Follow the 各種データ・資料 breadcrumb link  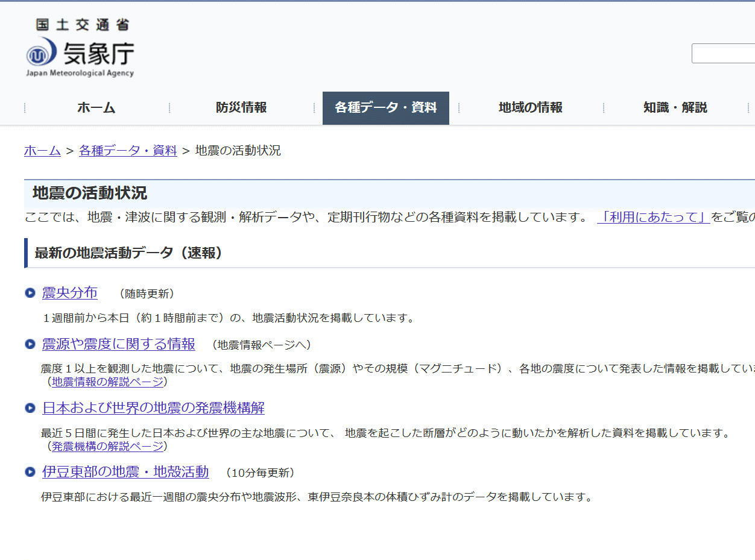pos(128,151)
